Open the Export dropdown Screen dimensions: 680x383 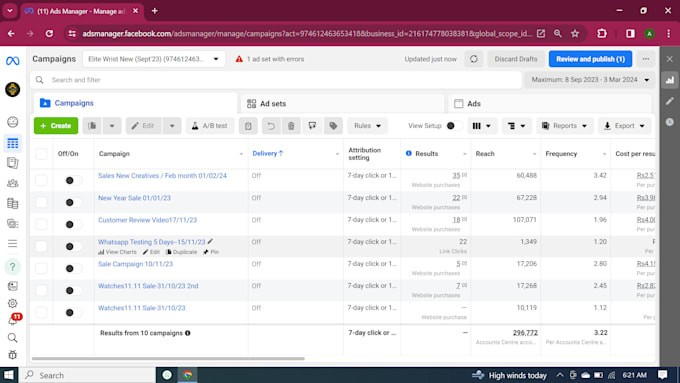tap(624, 126)
